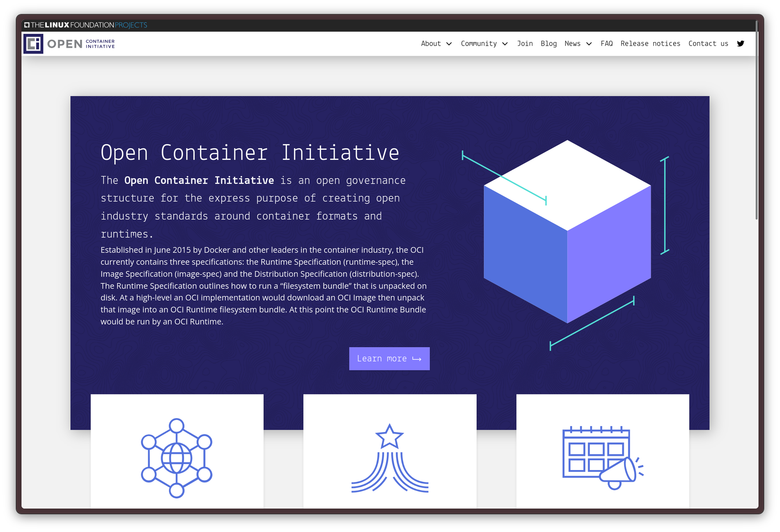Open the News menu item
The height and width of the screenshot is (532, 780).
(x=573, y=44)
